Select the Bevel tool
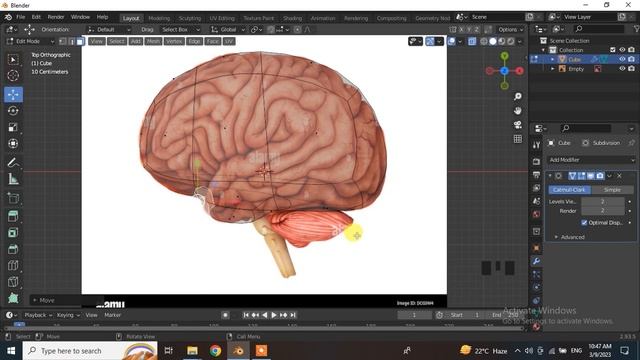640x360 pixels. [x=13, y=249]
